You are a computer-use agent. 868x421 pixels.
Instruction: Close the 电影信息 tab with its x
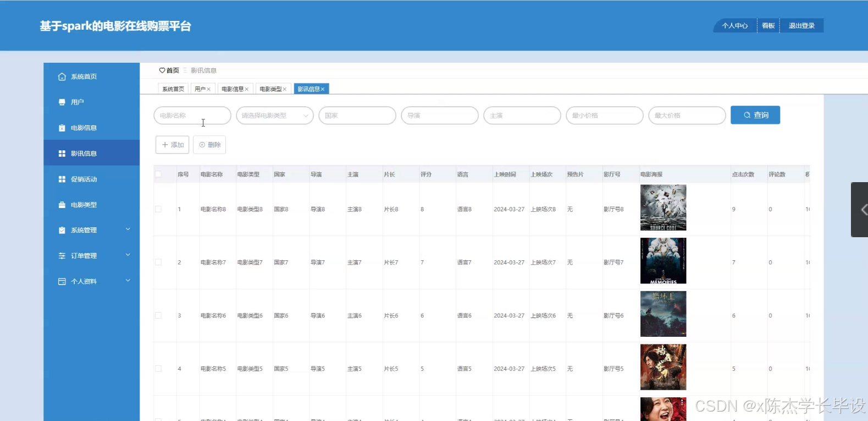tap(247, 89)
